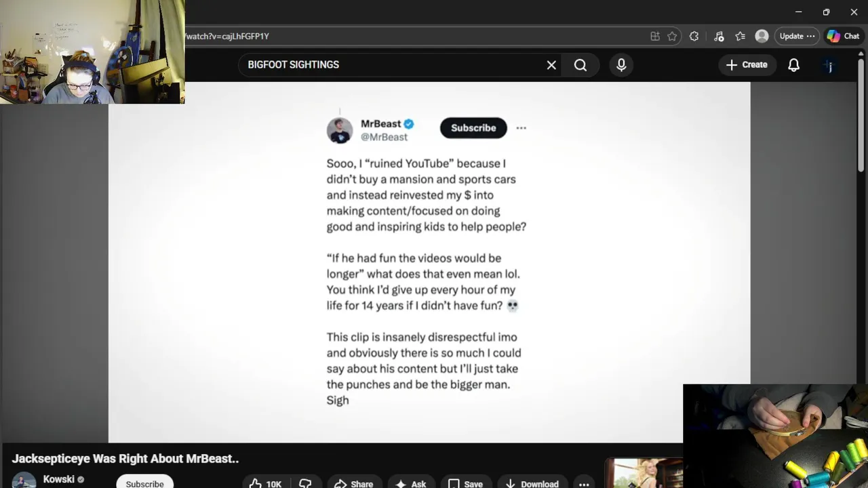Open more actions ellipsis beside Download
The image size is (868, 488).
(584, 483)
